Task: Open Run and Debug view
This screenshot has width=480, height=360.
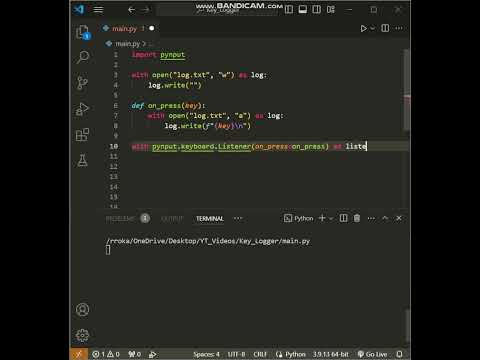Action: [x=82, y=109]
